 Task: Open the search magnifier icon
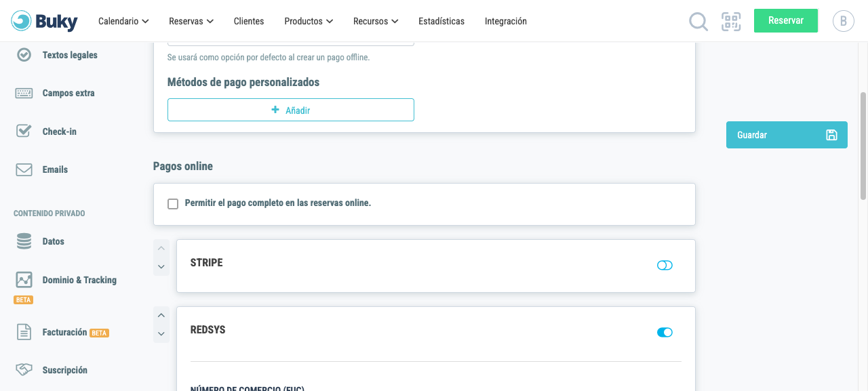pos(698,22)
